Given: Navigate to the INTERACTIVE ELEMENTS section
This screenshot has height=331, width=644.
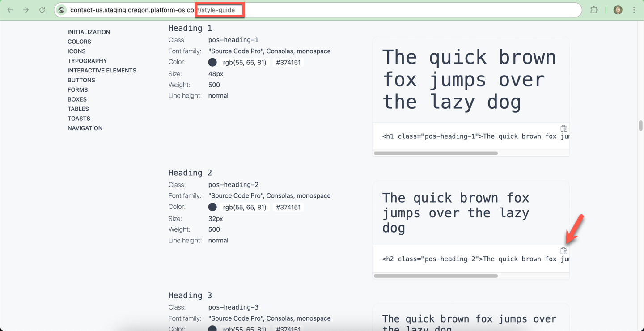Looking at the screenshot, I should pyautogui.click(x=102, y=70).
